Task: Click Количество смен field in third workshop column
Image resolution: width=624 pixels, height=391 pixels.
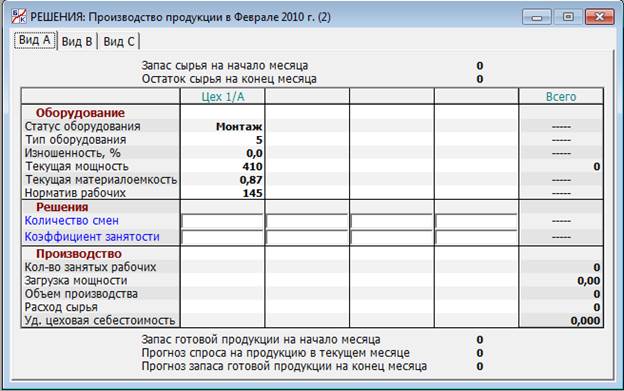Action: [x=392, y=221]
